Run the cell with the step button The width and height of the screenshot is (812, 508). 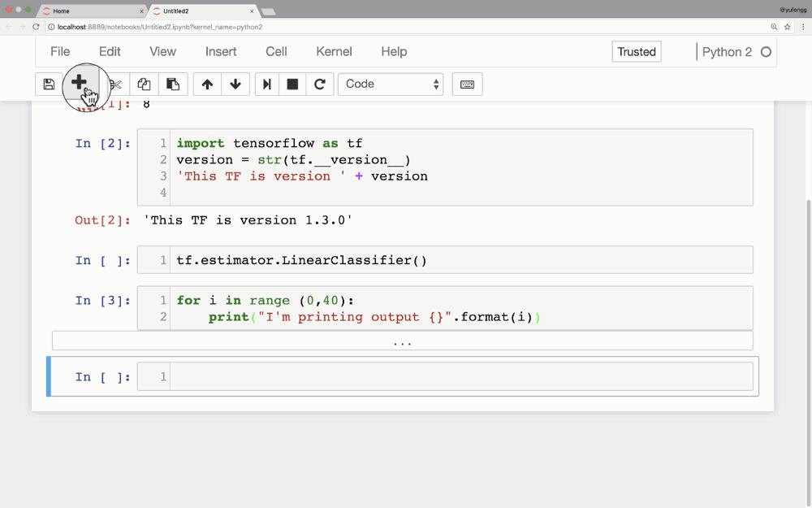tap(266, 84)
